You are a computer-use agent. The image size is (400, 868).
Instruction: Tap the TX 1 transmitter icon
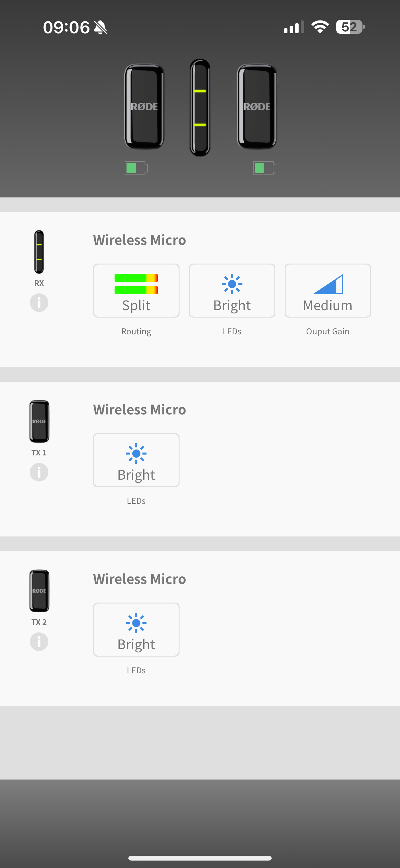(39, 421)
